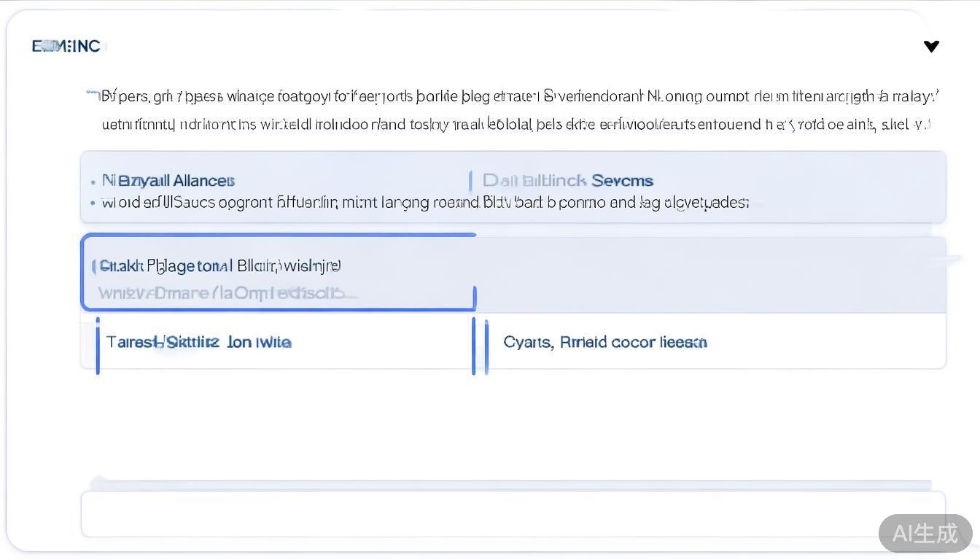Click the first paragraph line starting 'Bypers, grh'
The image size is (980, 560).
(x=519, y=96)
